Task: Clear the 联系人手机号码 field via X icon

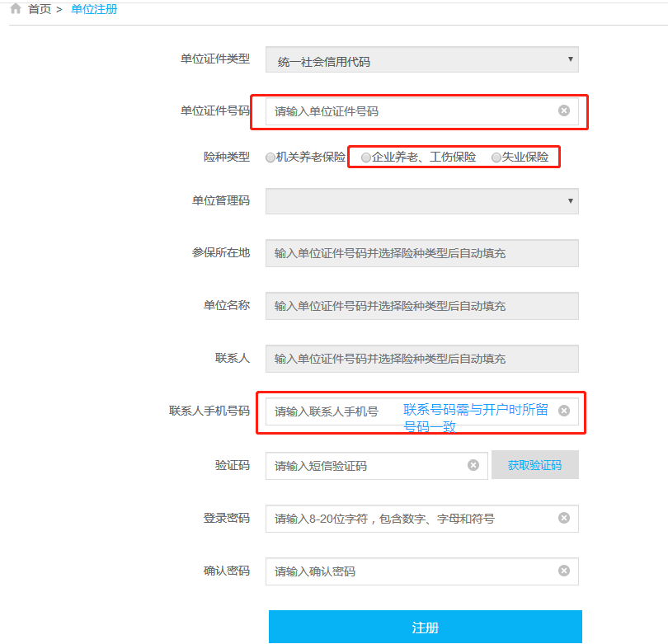Action: coord(564,411)
